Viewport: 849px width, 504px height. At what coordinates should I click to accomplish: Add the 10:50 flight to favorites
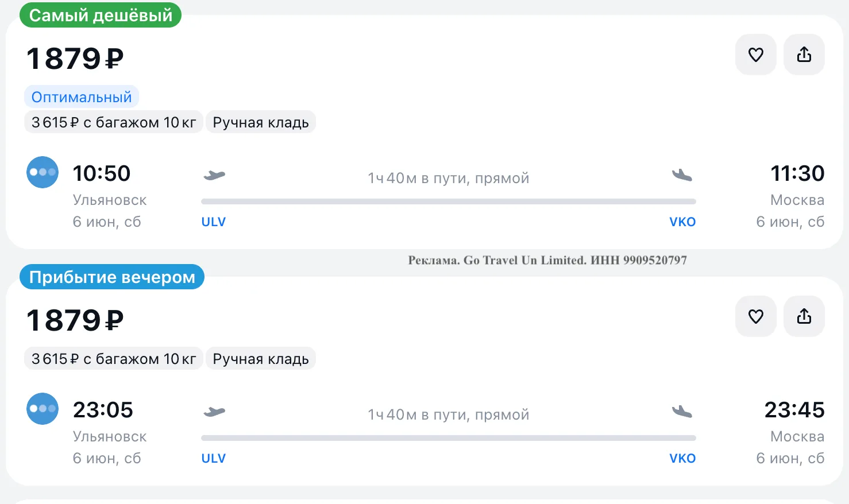pyautogui.click(x=756, y=55)
